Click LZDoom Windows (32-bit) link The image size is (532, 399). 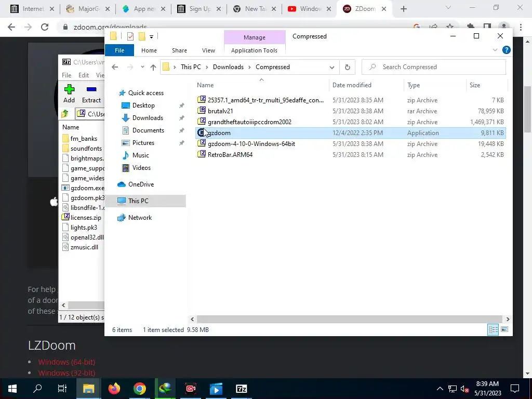[x=66, y=373]
